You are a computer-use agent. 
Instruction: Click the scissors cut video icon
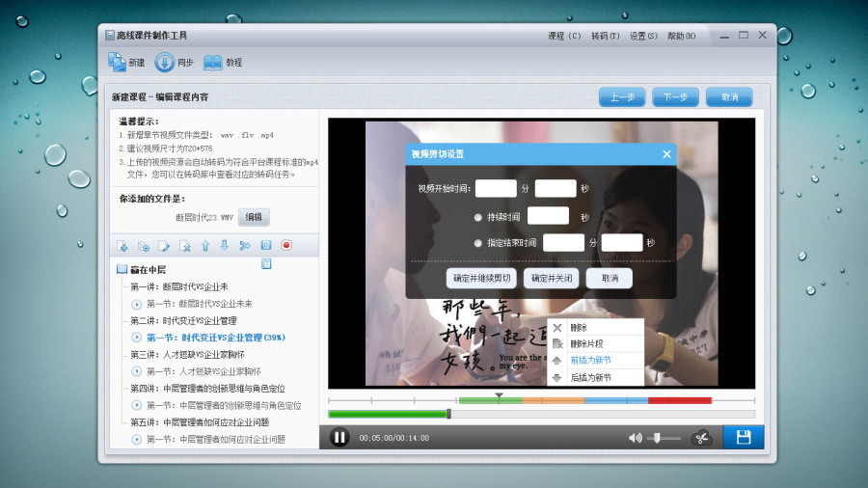(x=701, y=438)
